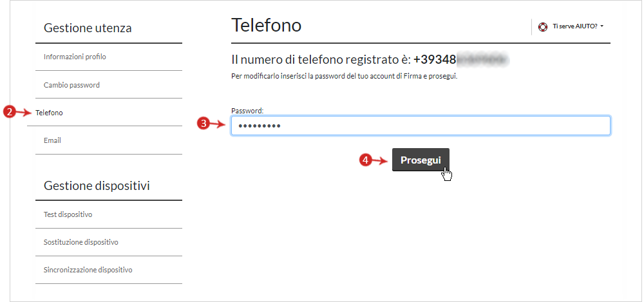This screenshot has height=302, width=644.
Task: Open the Ti serve AIUTO? menu
Action: [x=575, y=26]
